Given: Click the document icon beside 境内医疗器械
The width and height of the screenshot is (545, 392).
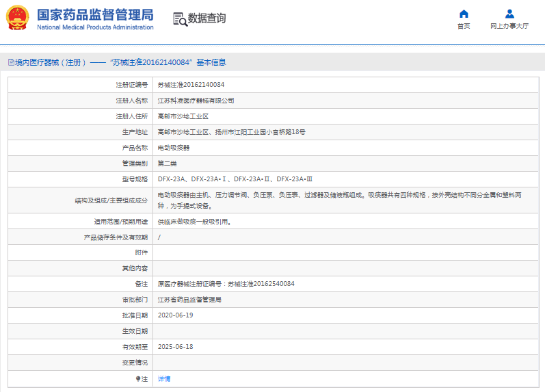Looking at the screenshot, I should pyautogui.click(x=11, y=62).
